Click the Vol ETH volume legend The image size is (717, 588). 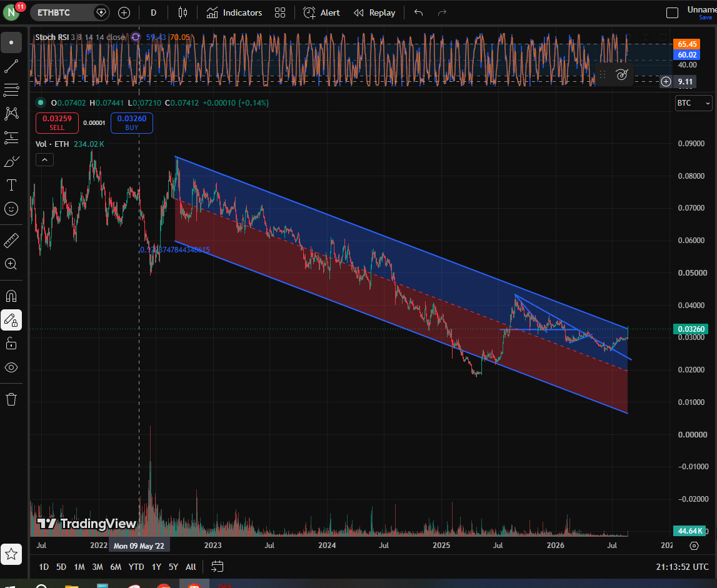(x=52, y=144)
